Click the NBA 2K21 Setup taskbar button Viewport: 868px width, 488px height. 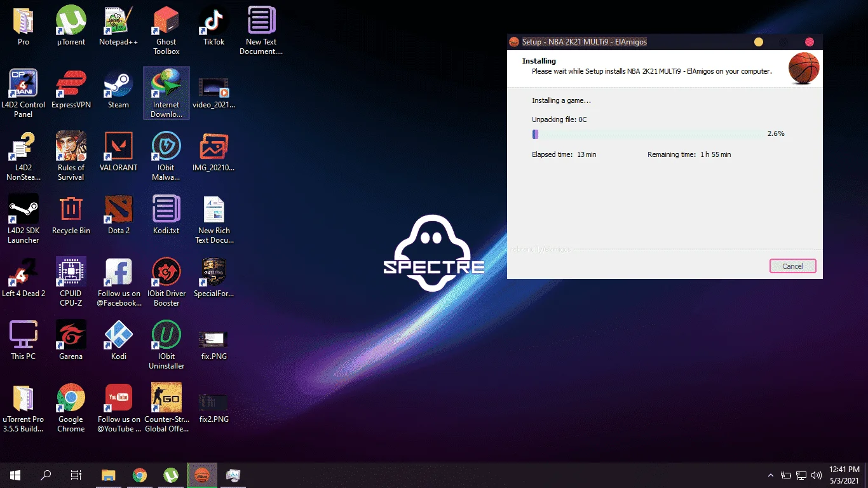coord(202,475)
